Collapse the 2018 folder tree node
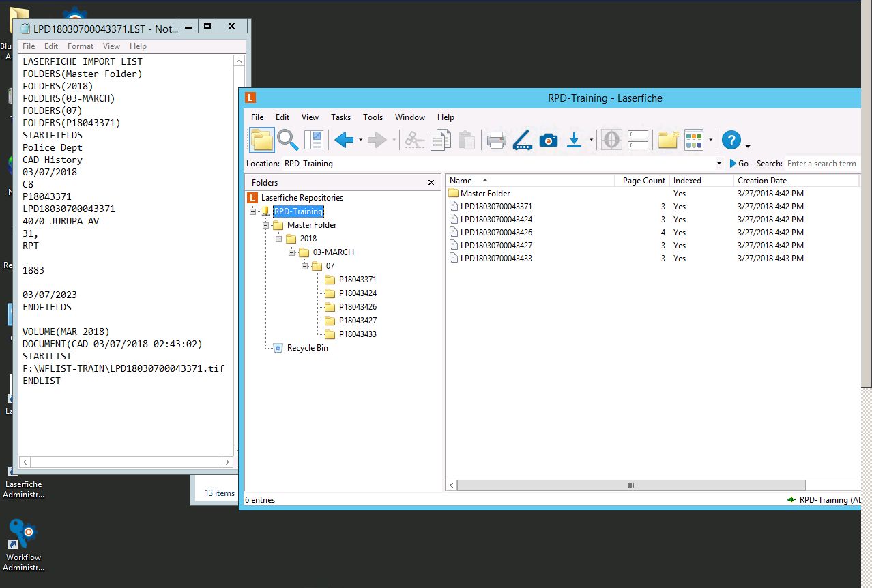The width and height of the screenshot is (872, 588). 279,239
